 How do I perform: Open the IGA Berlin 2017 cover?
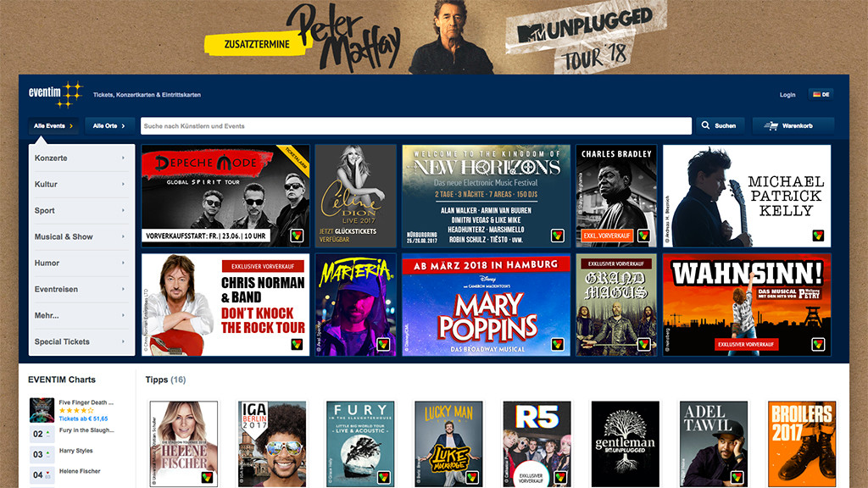click(x=272, y=444)
